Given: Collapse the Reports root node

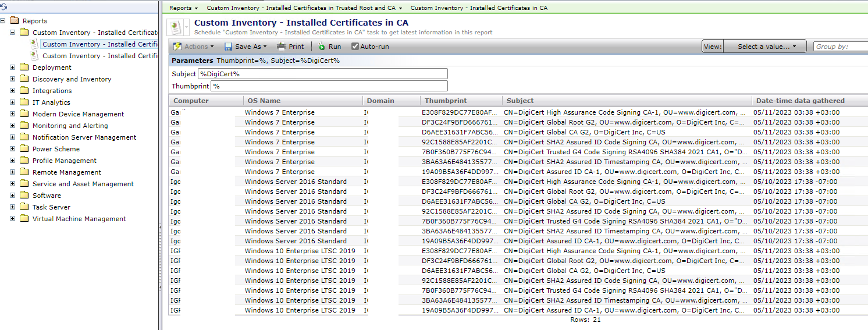Looking at the screenshot, I should coord(3,21).
